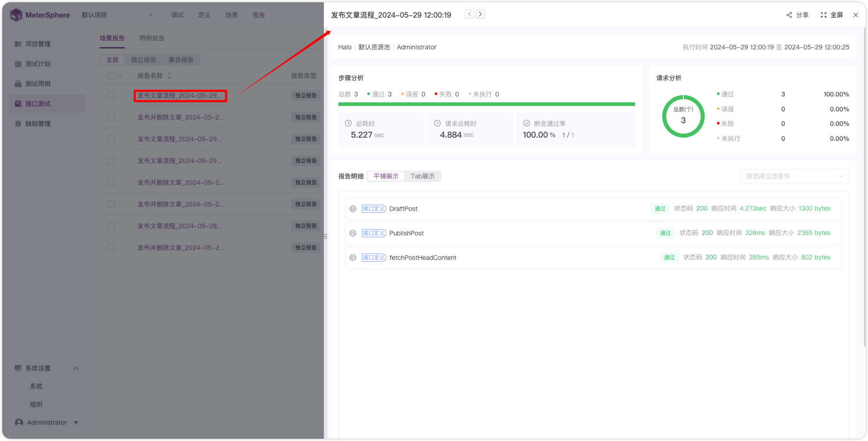Open 接口测试 sidebar icon
This screenshot has height=441, width=868.
[x=18, y=104]
